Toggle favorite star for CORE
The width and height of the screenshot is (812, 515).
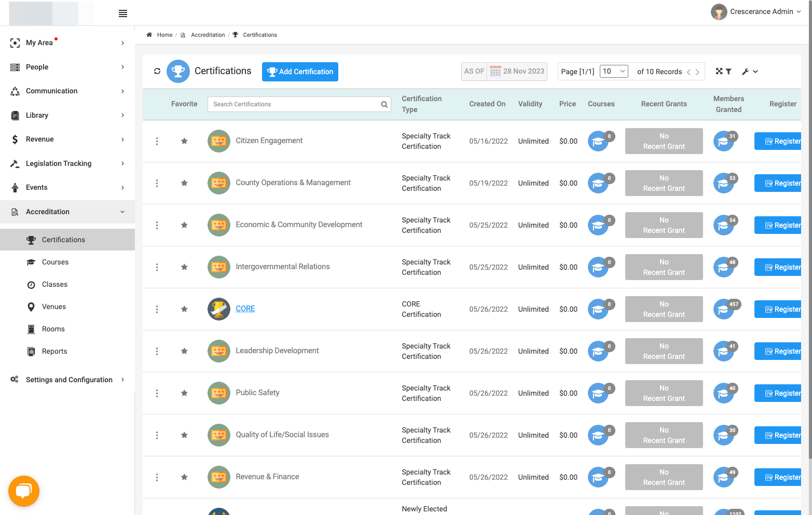pos(184,309)
